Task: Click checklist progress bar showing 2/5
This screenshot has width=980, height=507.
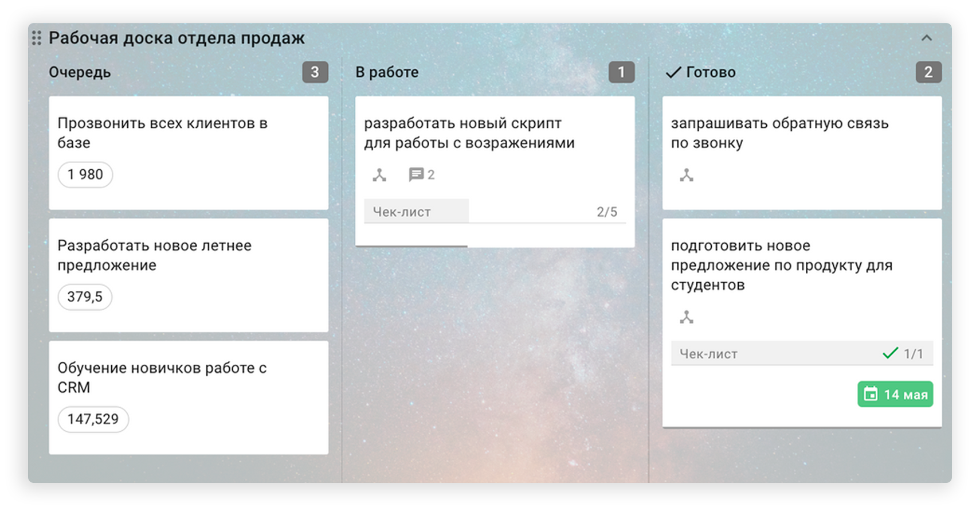Action: (495, 212)
